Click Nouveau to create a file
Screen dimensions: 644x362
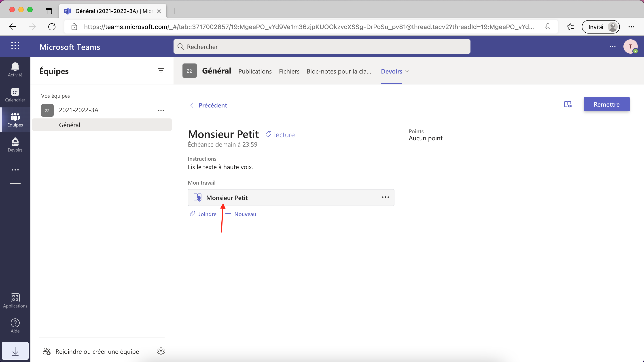tap(241, 214)
